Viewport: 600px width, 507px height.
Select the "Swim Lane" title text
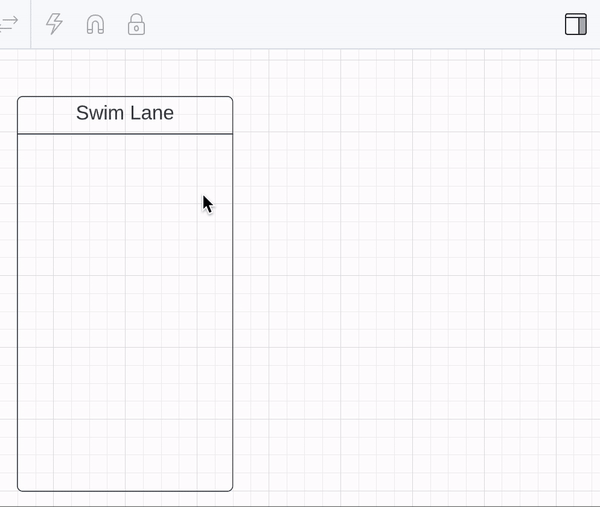[x=125, y=113]
